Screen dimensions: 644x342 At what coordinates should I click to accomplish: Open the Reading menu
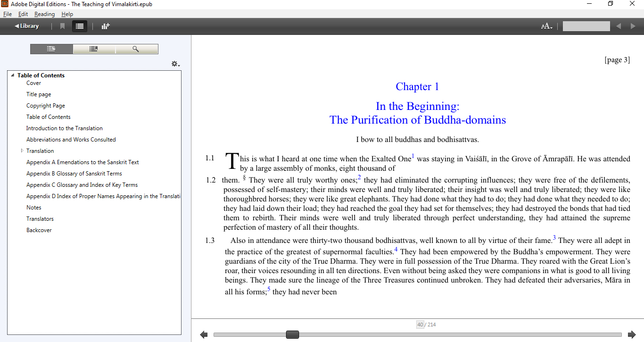point(44,14)
